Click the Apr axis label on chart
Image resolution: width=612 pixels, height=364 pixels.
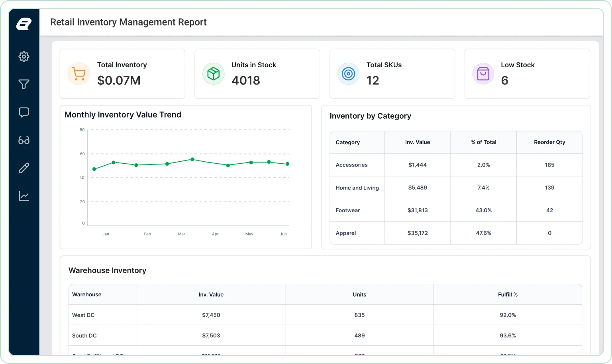[x=215, y=234]
